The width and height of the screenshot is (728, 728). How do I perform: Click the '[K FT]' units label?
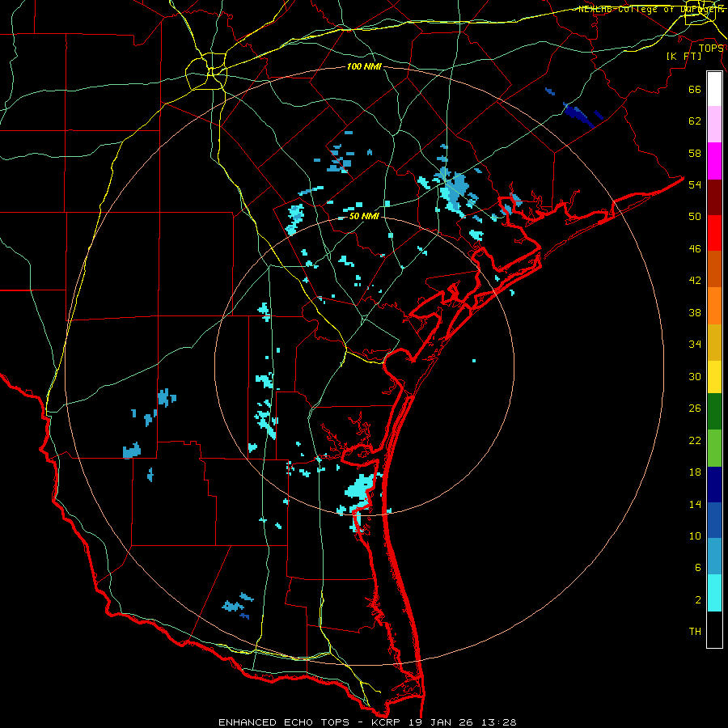coord(684,56)
